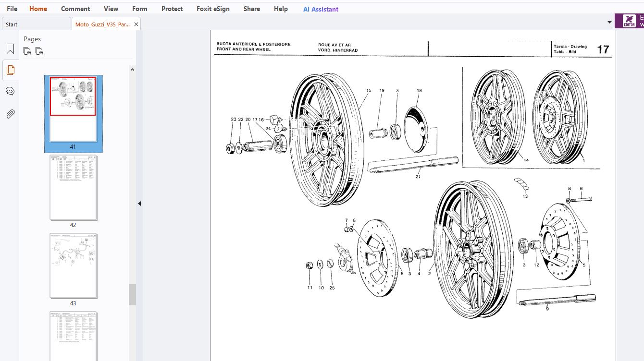
Task: Click the Pages panel title
Action: click(x=32, y=39)
